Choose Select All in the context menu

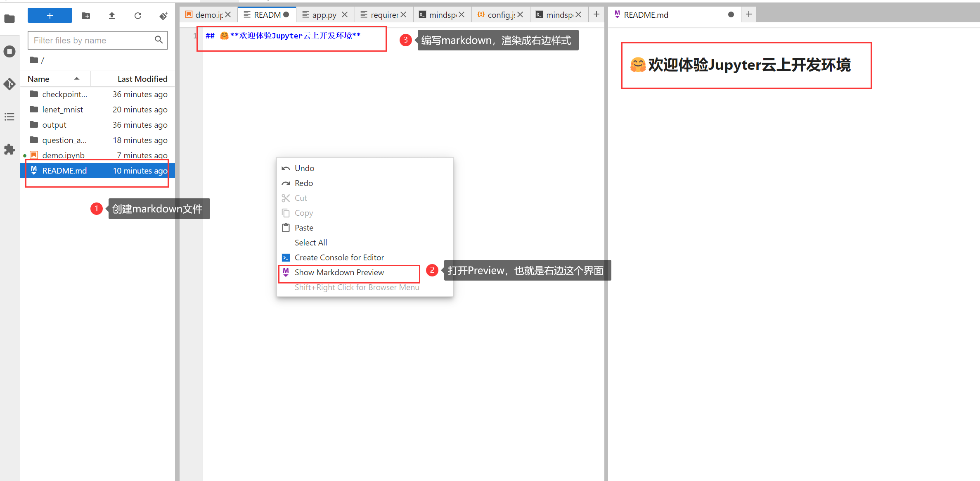click(310, 242)
